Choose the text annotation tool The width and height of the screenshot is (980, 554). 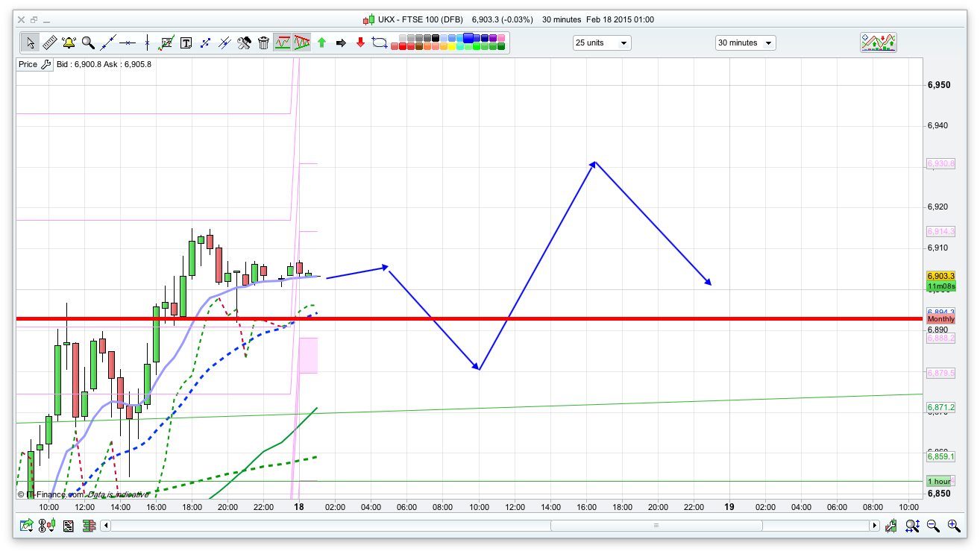[186, 43]
